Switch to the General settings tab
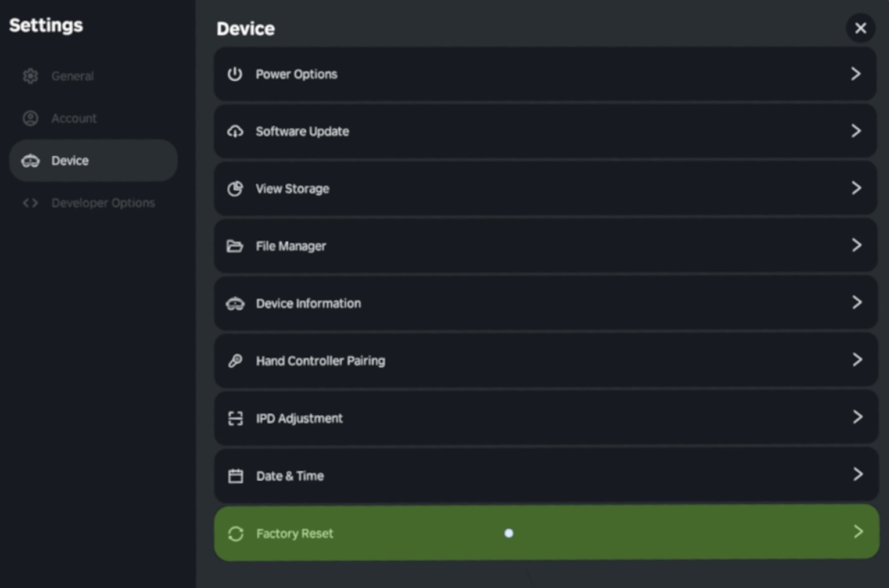 (72, 76)
